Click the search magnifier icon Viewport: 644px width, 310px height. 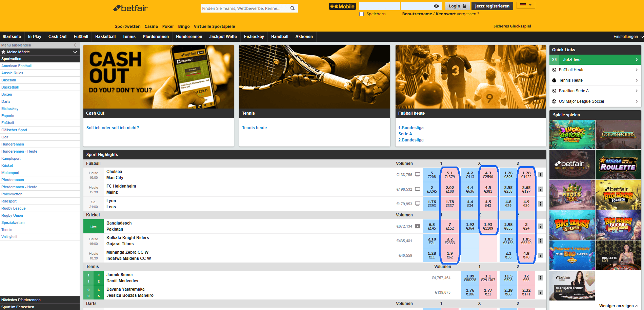click(293, 8)
